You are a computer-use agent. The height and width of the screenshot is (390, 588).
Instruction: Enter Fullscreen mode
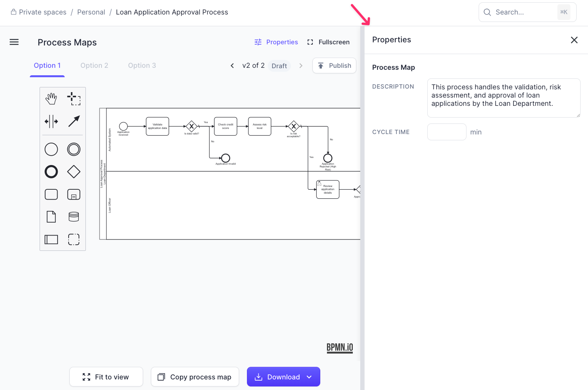[x=328, y=42]
